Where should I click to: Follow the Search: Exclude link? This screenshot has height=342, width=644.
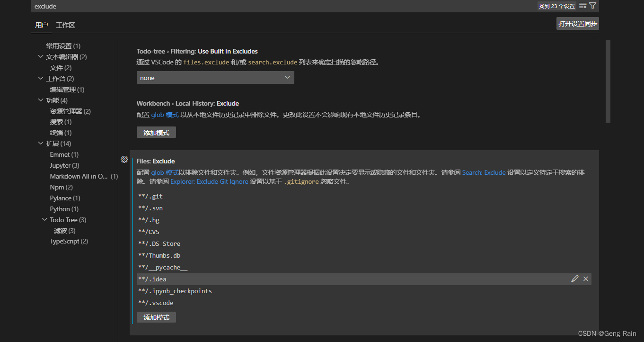coord(484,172)
